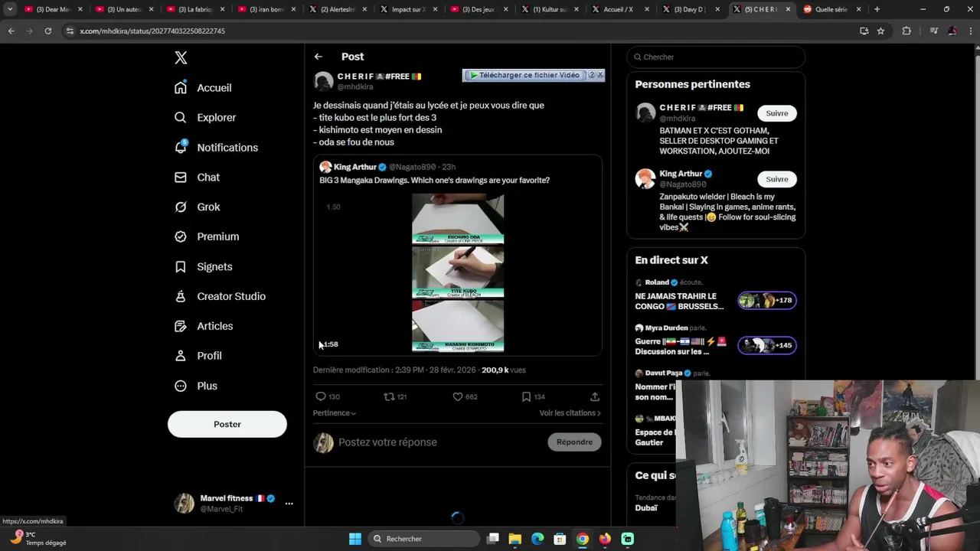The height and width of the screenshot is (551, 980).
Task: Go back using the Post arrow
Action: click(318, 57)
